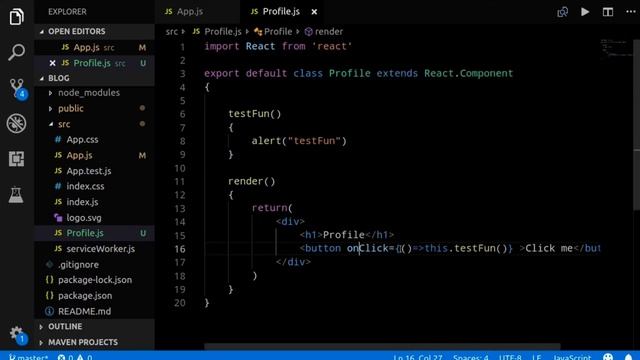Click the feedback smiley in status bar
The image size is (640, 360).
coord(608,357)
